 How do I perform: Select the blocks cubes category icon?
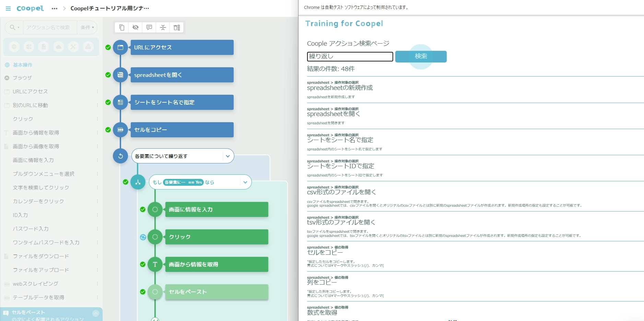click(88, 47)
